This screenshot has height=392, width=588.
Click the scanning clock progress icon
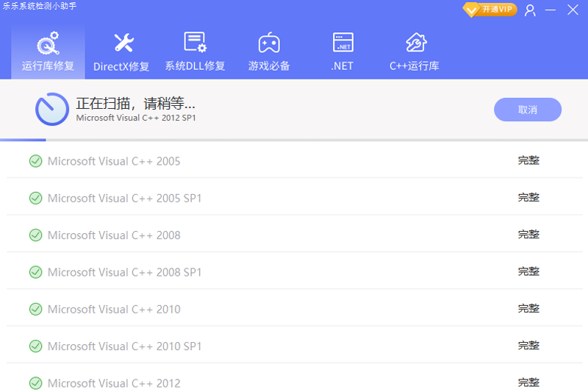coord(52,110)
